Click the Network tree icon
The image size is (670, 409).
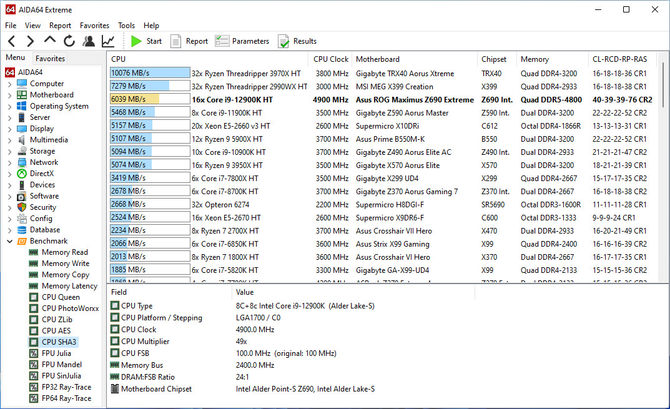coord(22,162)
